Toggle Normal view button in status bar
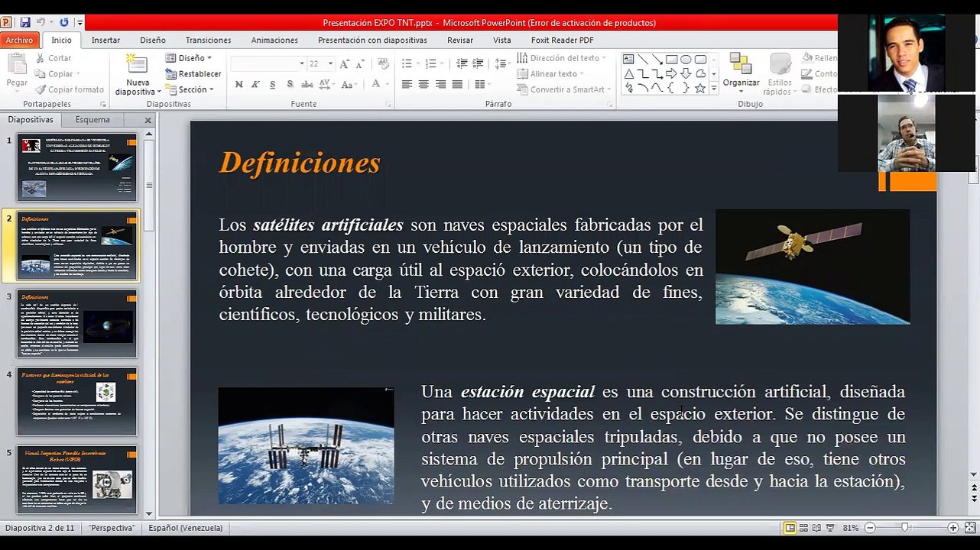Viewport: 980px width, 550px height. click(790, 528)
